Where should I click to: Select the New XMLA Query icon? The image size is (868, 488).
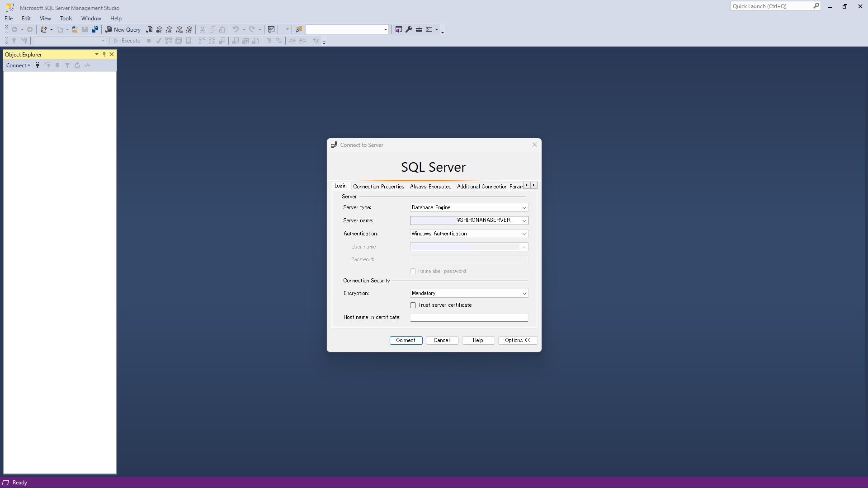click(179, 29)
